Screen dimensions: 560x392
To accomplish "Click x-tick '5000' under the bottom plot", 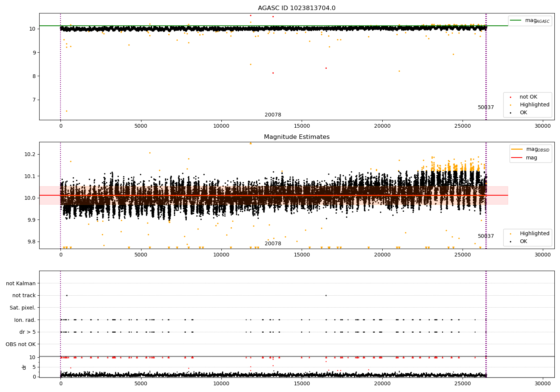I will 141,383.
